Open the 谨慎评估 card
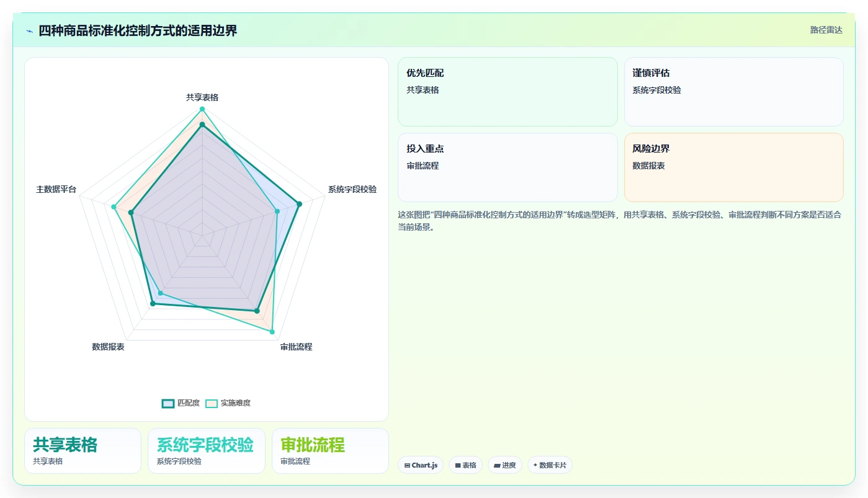 coord(733,92)
